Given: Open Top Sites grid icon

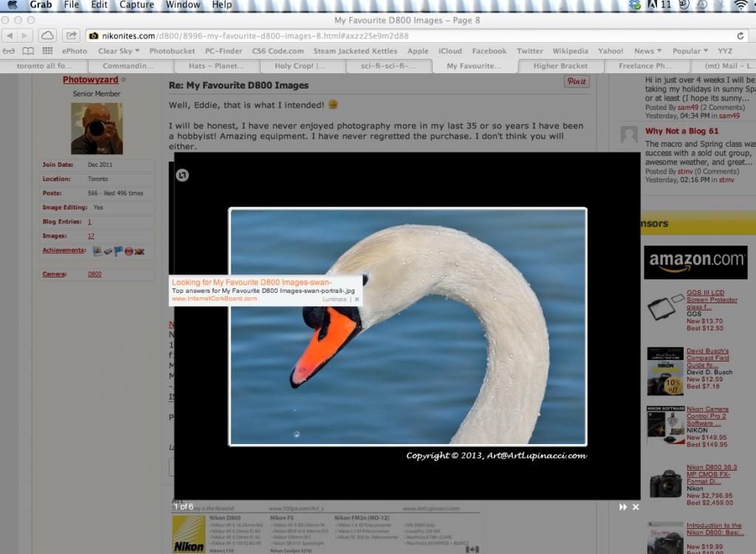Looking at the screenshot, I should 47,51.
